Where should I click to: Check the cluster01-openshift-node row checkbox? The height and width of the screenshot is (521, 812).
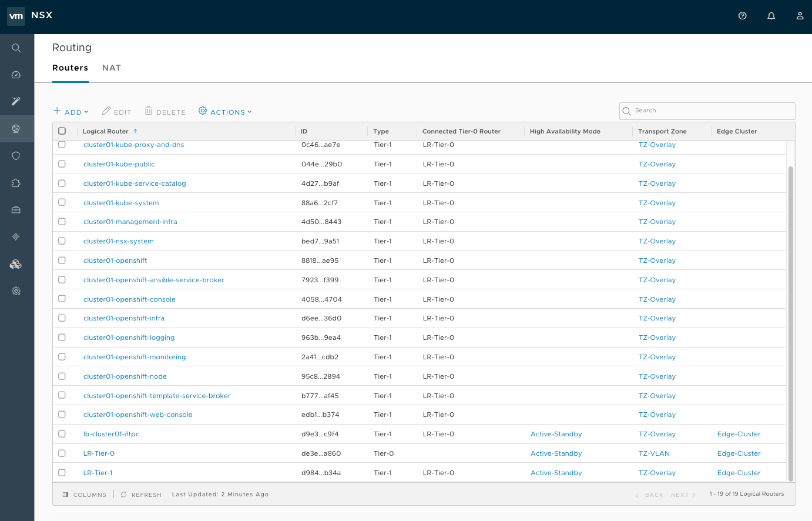(x=62, y=376)
